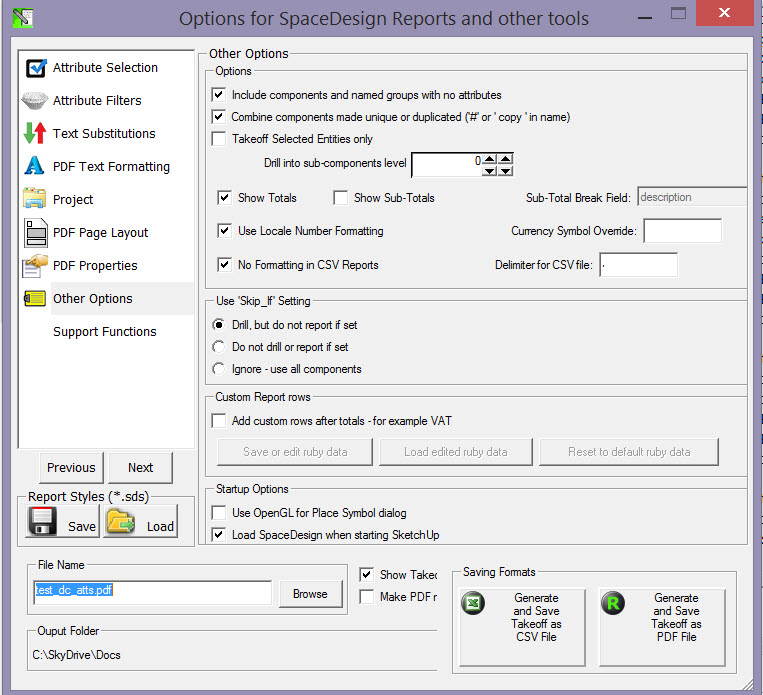Enable Takeoff Selected Entities only
Viewport: 763px width, 695px height.
218,139
